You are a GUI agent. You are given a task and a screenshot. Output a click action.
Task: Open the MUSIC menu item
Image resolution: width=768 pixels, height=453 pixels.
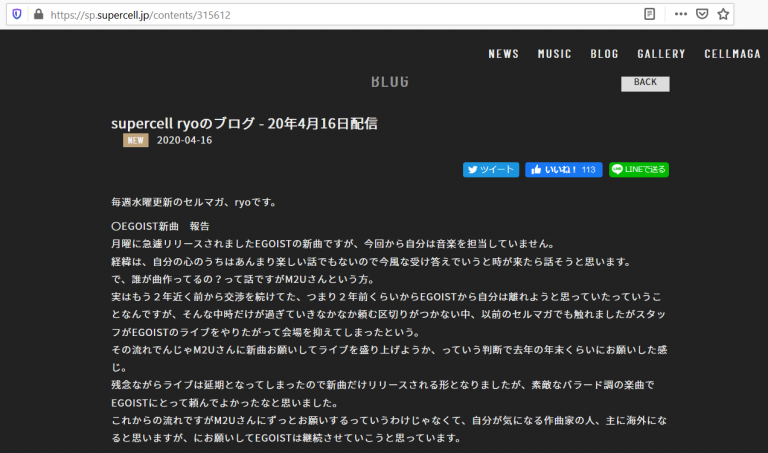point(554,54)
